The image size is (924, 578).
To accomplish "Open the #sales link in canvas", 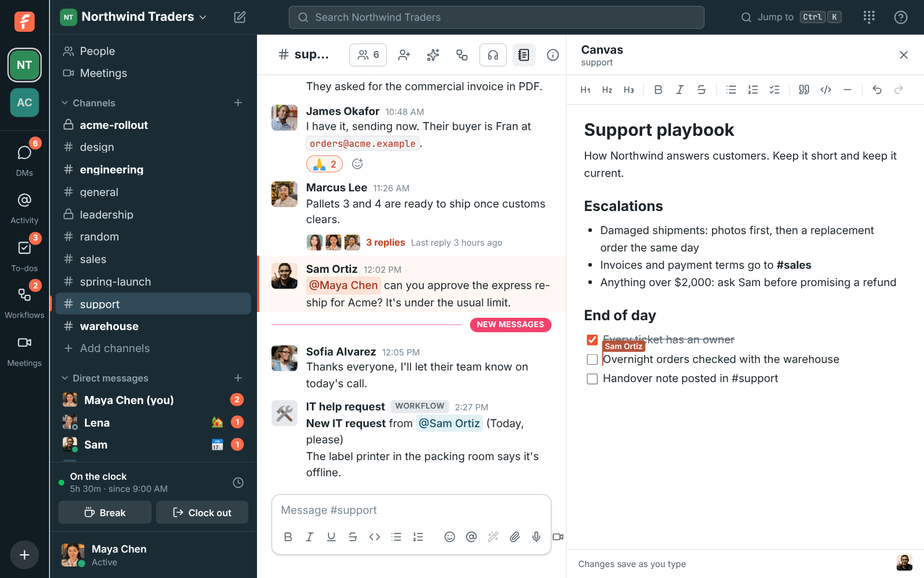I will (x=794, y=265).
